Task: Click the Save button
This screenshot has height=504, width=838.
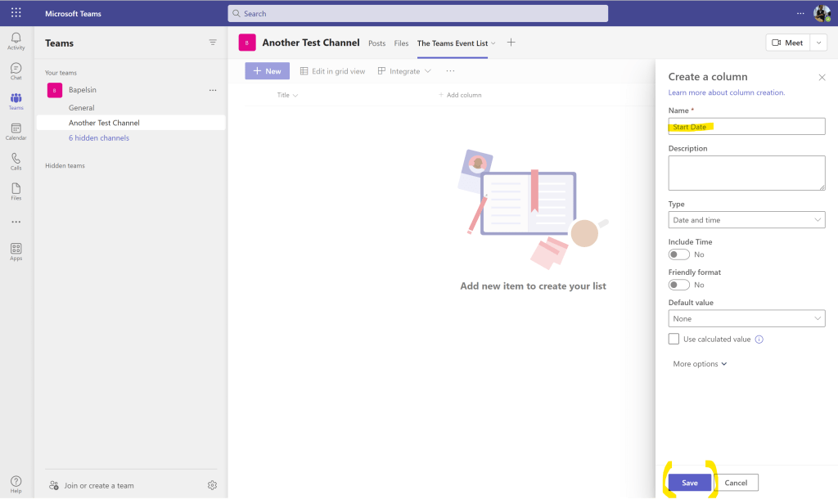Action: (x=690, y=483)
